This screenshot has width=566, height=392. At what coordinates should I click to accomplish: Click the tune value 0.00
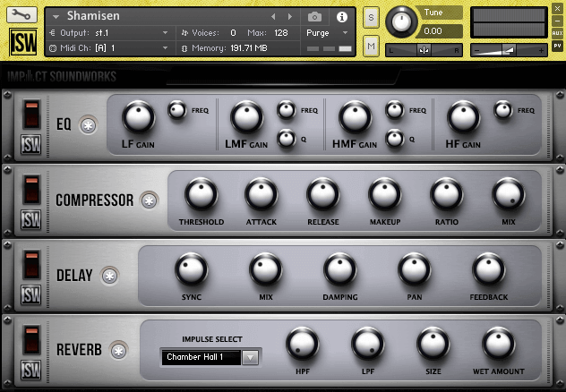point(433,31)
